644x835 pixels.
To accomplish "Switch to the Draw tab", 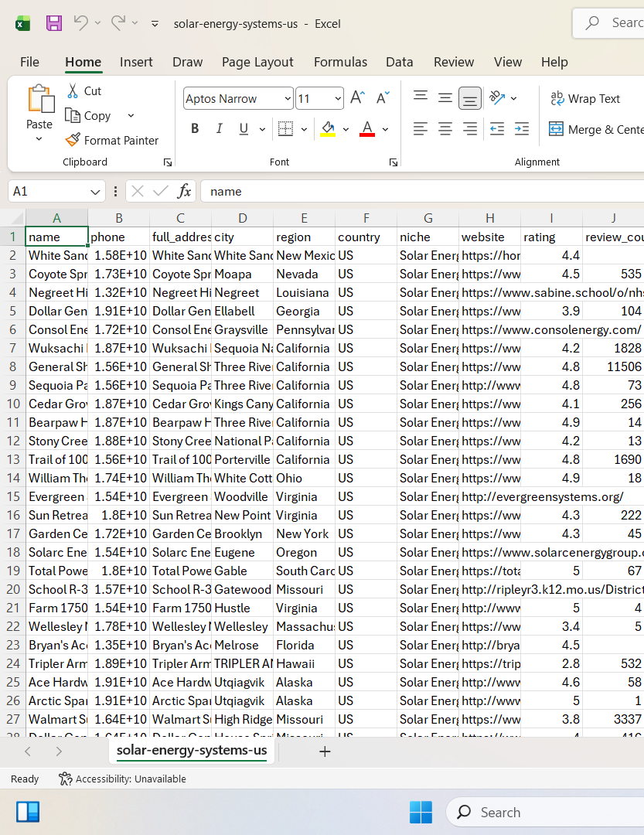I will pos(188,62).
